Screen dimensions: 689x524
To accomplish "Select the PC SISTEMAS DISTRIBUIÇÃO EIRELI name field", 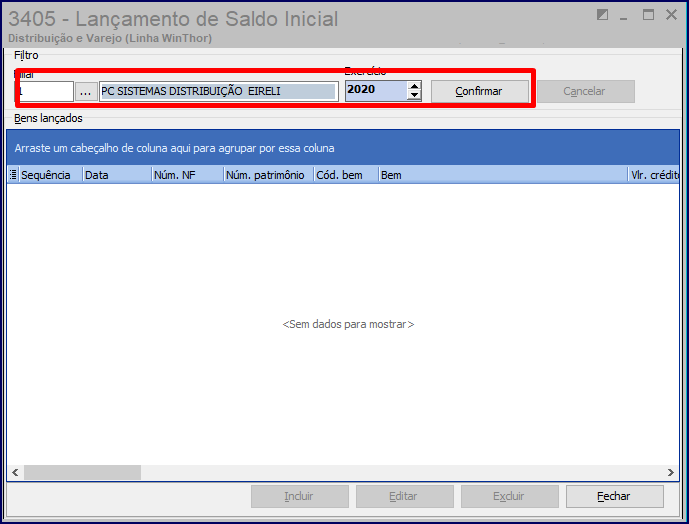I will pos(219,91).
